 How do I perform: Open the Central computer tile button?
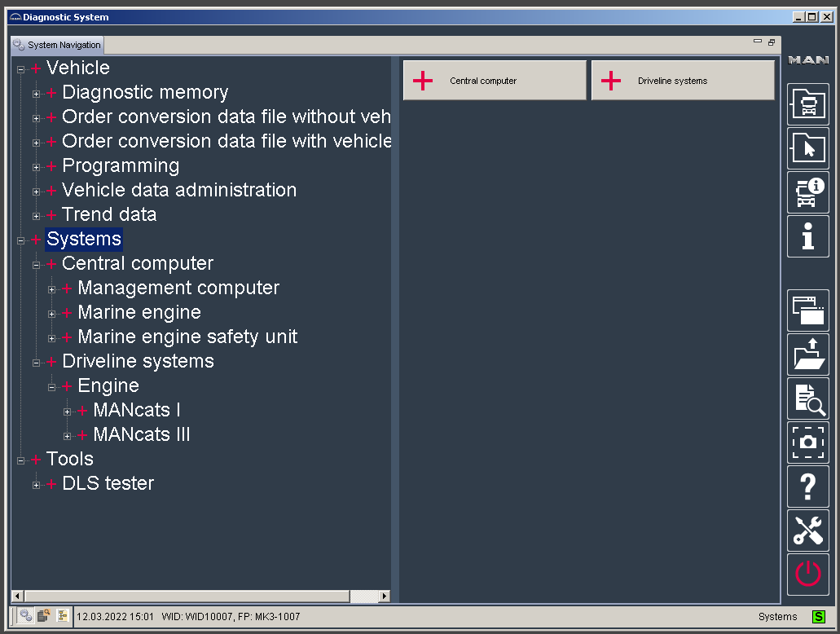[495, 81]
